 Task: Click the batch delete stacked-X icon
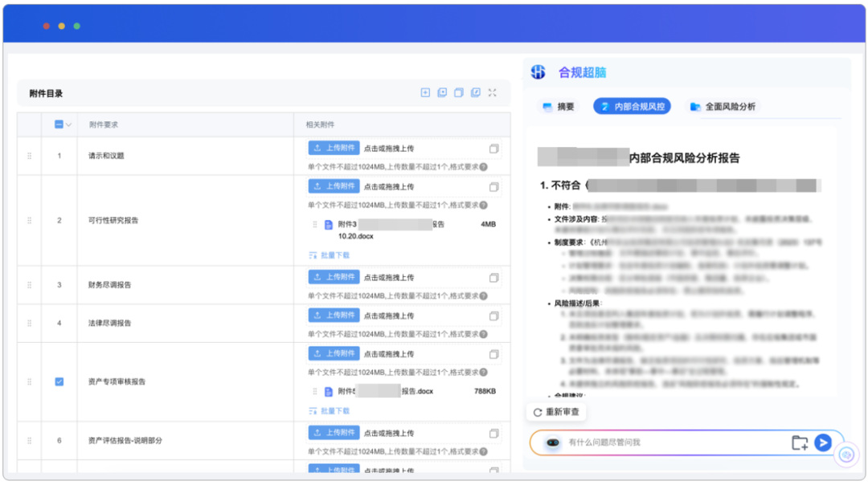pyautogui.click(x=442, y=93)
